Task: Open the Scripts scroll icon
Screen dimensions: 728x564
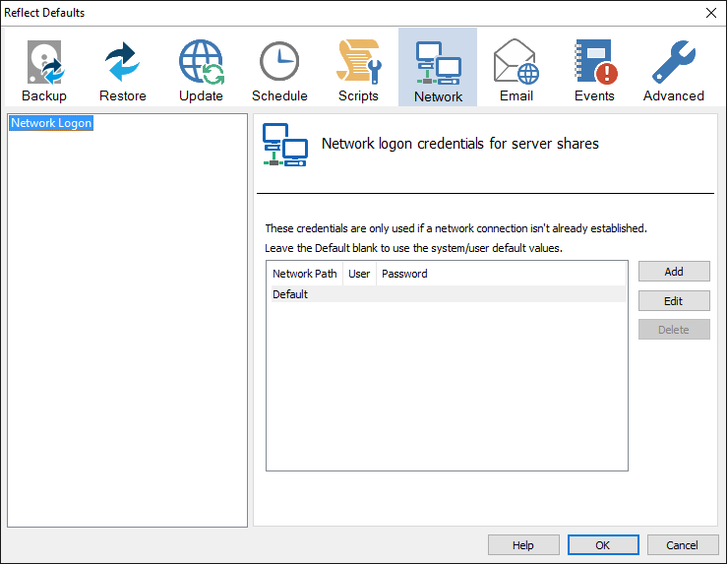Action: tap(358, 62)
